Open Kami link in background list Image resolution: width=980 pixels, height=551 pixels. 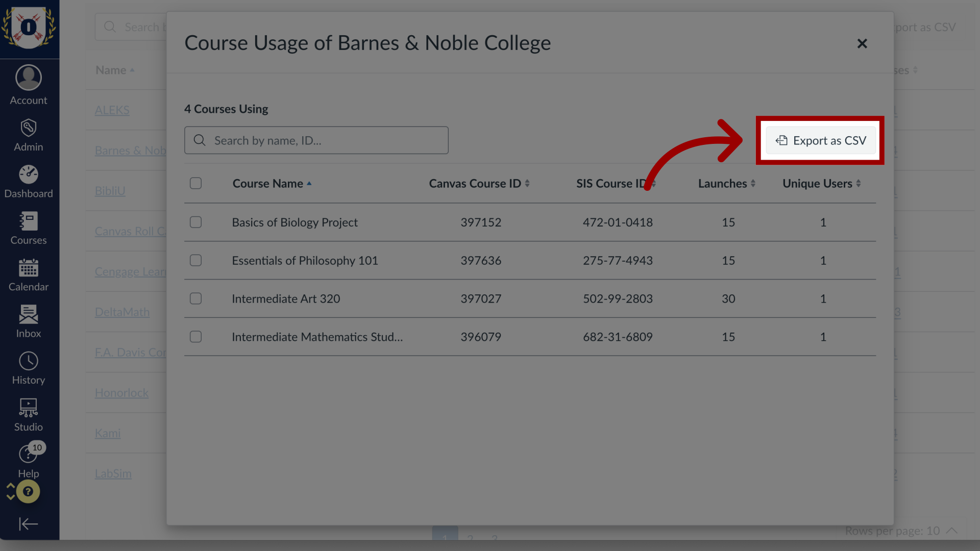click(x=108, y=433)
